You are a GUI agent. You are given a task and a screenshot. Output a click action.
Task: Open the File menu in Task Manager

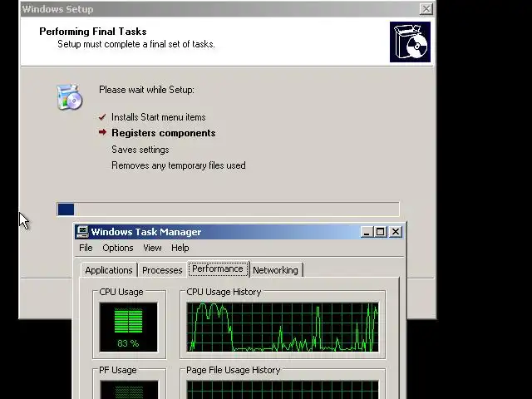coord(86,248)
